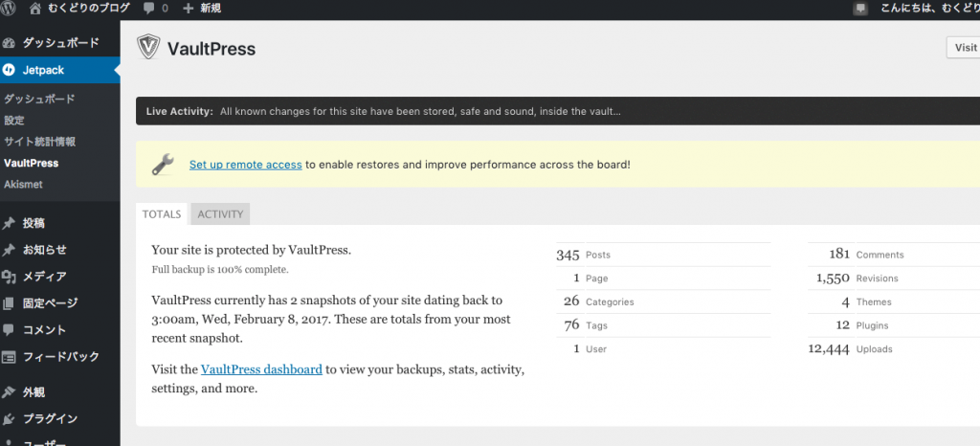Open サイト統計情報 submenu item

(x=39, y=142)
